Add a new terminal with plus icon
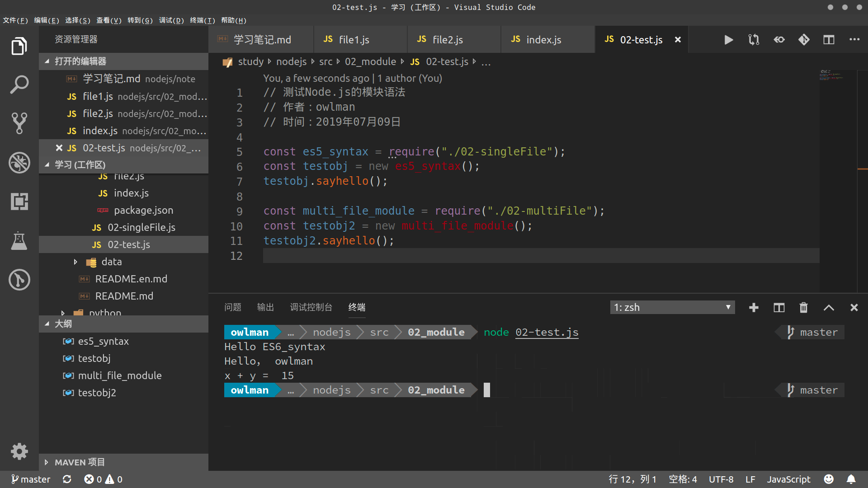This screenshot has width=868, height=488. tap(754, 308)
